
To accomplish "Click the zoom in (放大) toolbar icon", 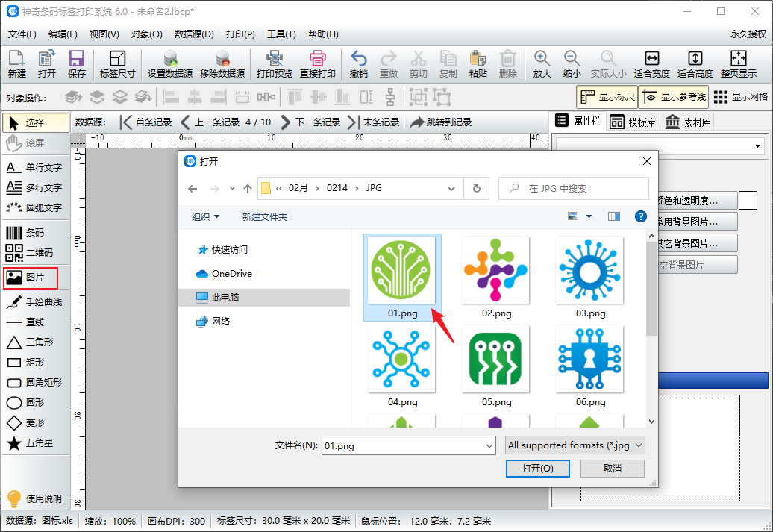I will (x=542, y=64).
